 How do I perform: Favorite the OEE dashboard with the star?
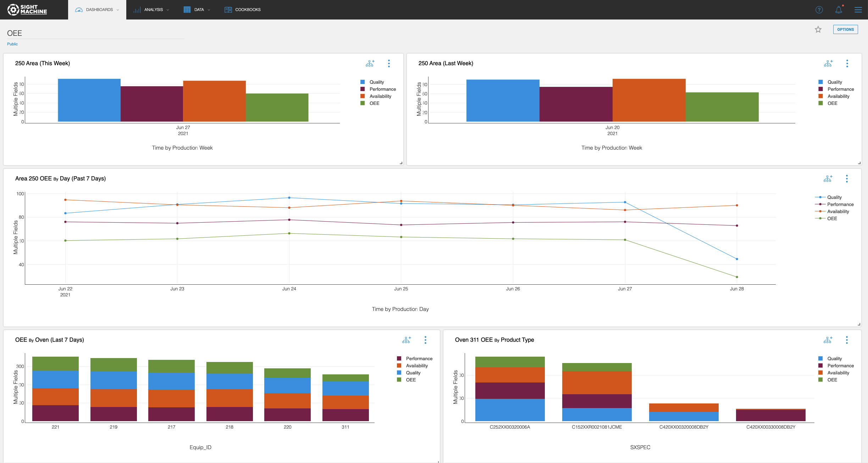tap(818, 29)
